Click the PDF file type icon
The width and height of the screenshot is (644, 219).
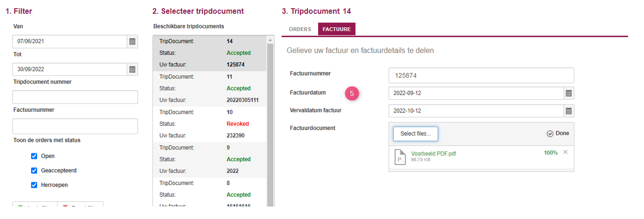coord(400,157)
